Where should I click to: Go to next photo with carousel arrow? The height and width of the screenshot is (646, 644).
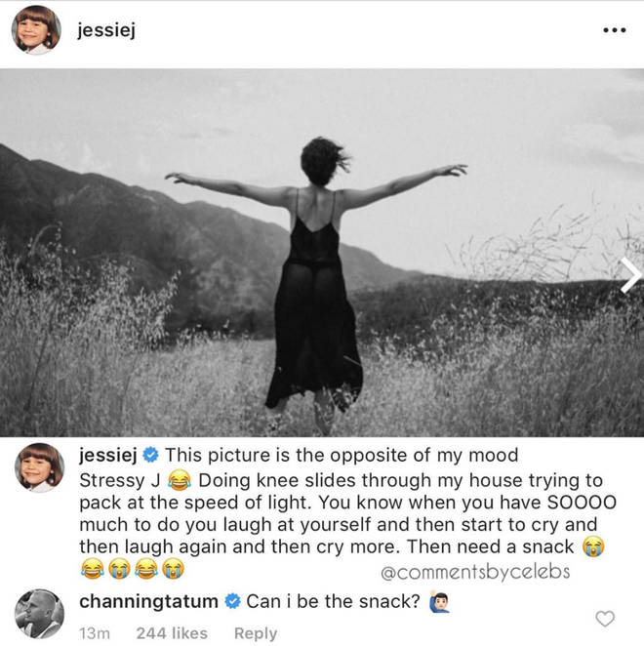(630, 275)
